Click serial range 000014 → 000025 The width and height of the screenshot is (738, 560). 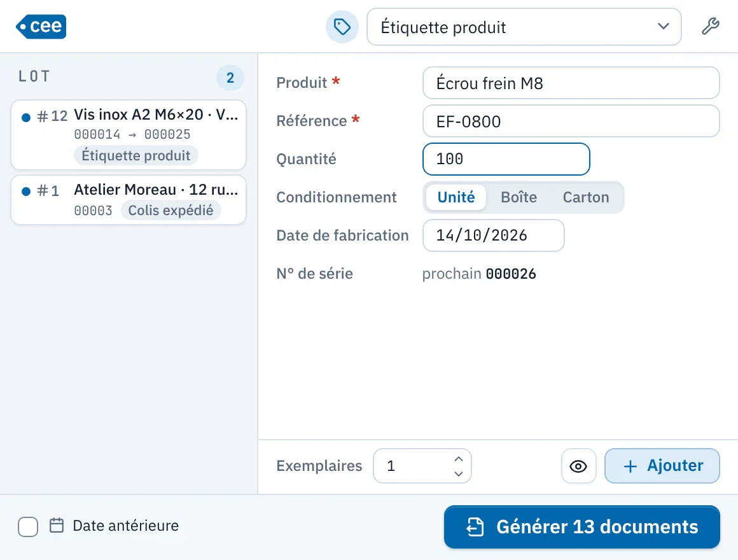[132, 134]
